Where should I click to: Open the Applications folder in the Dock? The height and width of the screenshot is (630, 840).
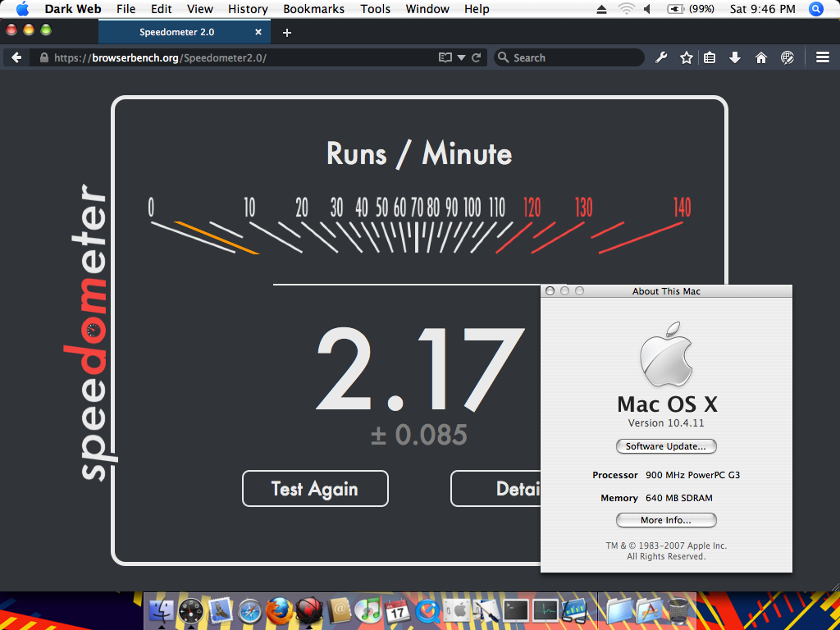(649, 610)
